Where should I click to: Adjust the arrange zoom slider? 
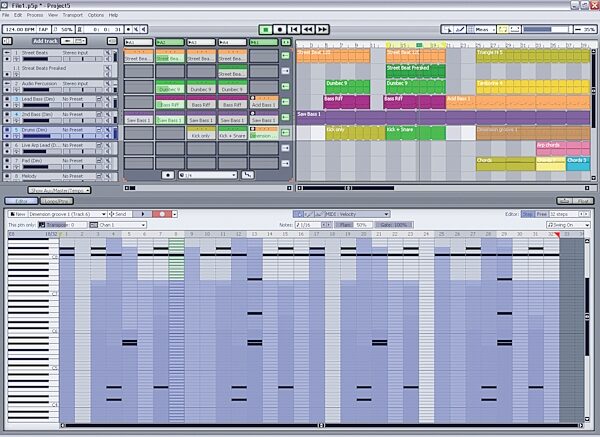coord(547,29)
